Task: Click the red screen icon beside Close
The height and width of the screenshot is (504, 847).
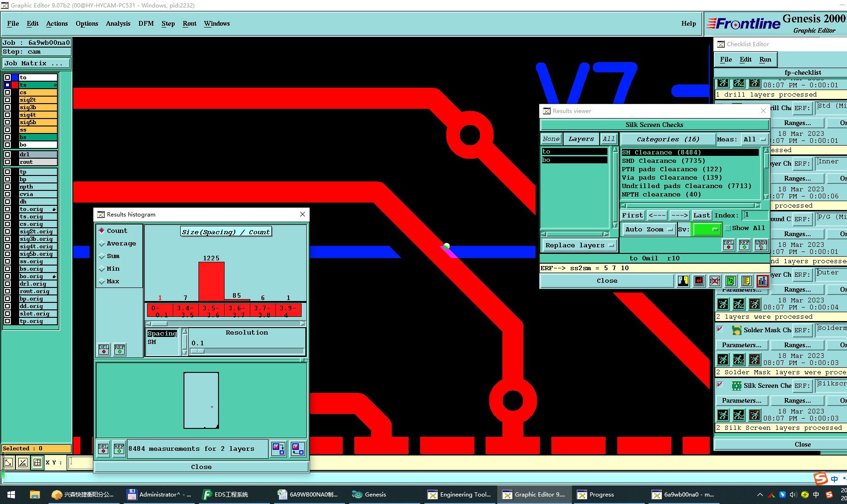Action: click(x=699, y=280)
